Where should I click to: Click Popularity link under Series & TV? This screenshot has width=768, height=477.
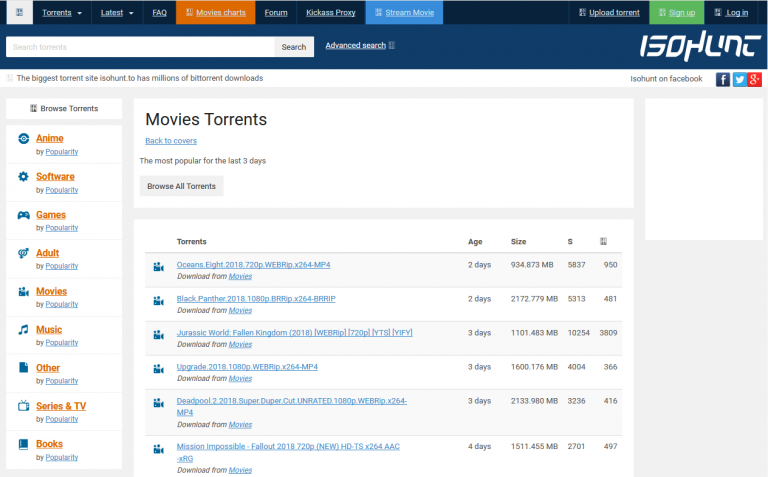tap(62, 419)
